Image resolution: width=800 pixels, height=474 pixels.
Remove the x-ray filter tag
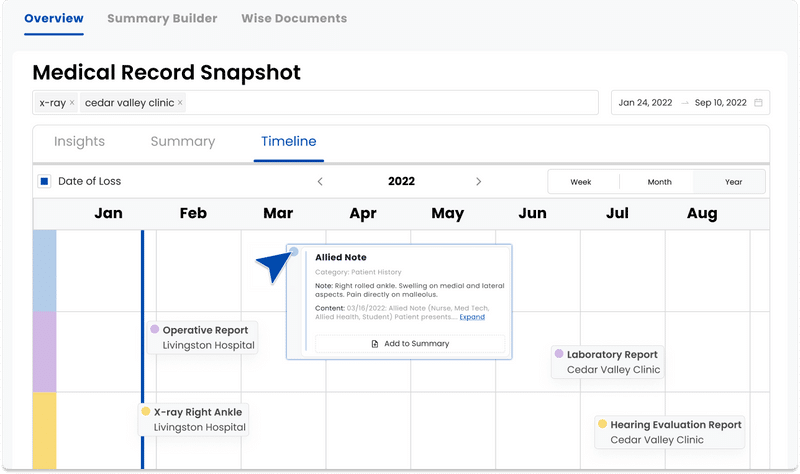pyautogui.click(x=72, y=103)
